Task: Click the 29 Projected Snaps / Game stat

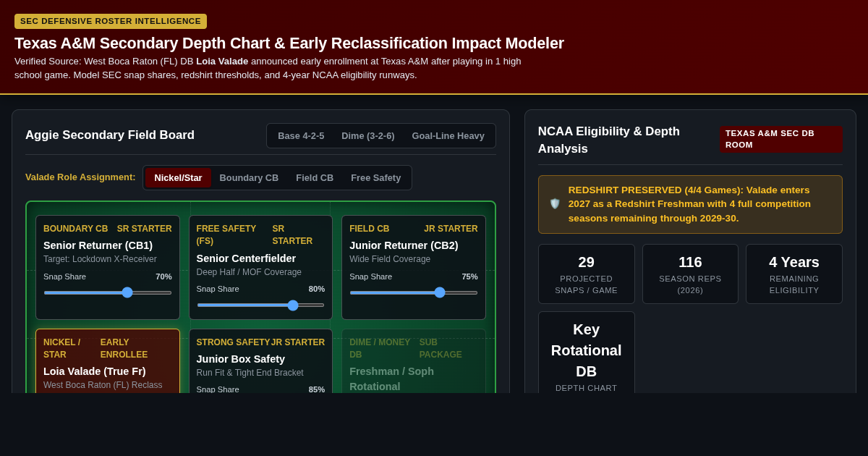Action: tap(587, 274)
